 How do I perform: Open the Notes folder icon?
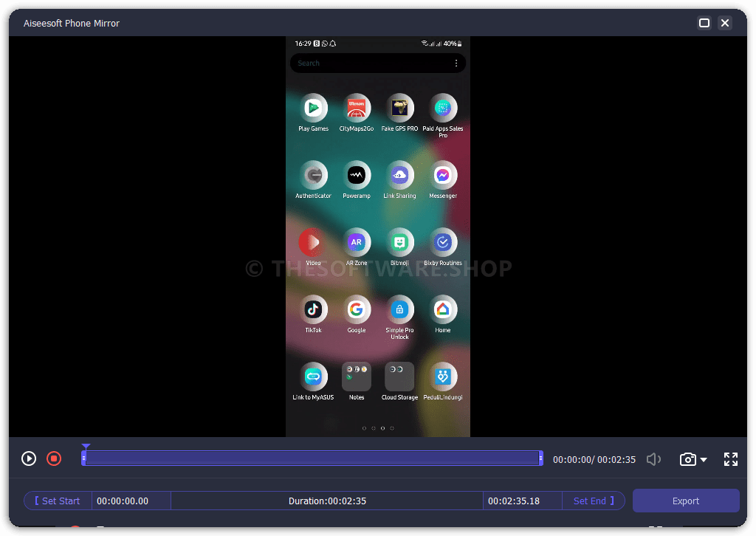357,377
